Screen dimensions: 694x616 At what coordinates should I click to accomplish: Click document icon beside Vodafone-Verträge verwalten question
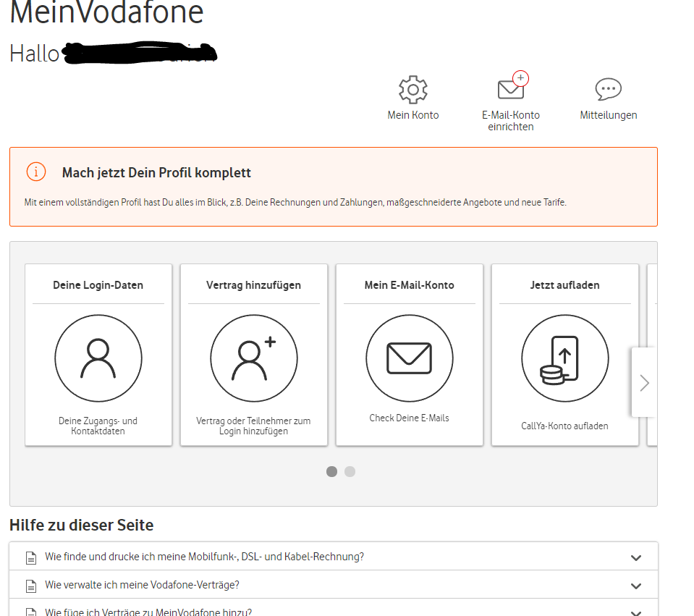[x=31, y=586]
